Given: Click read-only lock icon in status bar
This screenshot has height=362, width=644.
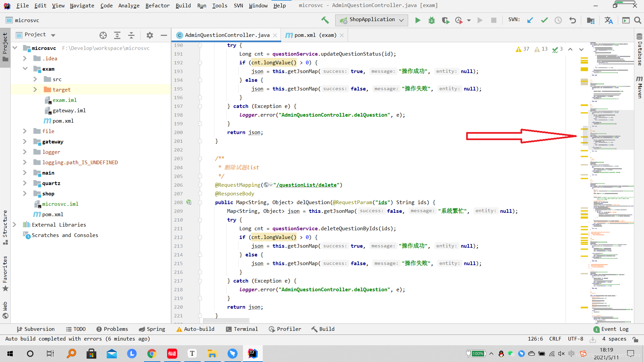Looking at the screenshot, I should click(x=635, y=339).
